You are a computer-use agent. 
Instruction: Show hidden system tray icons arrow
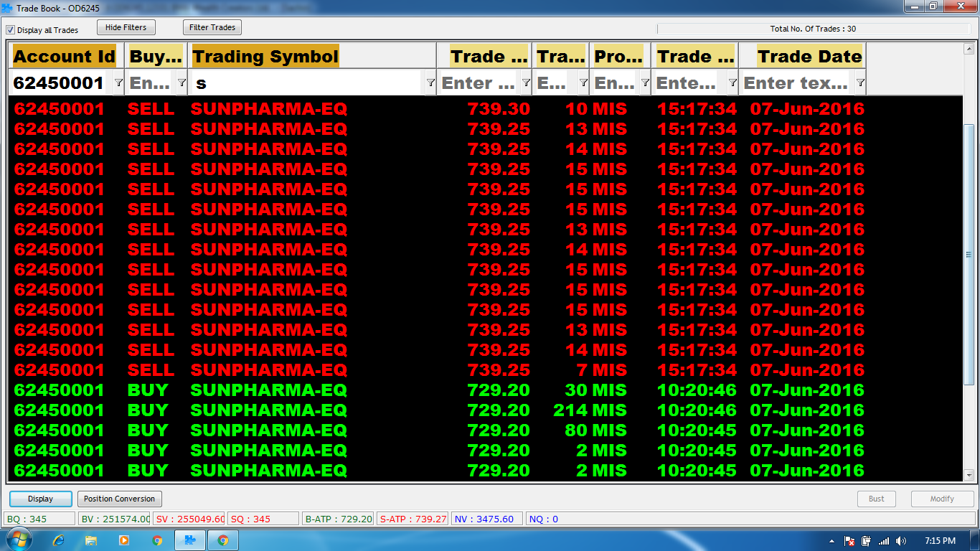(x=832, y=541)
